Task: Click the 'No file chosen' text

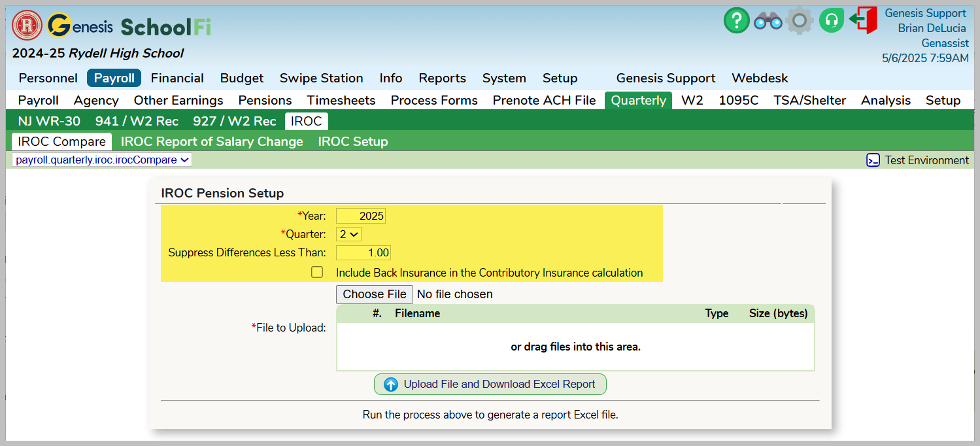Action: pos(455,294)
